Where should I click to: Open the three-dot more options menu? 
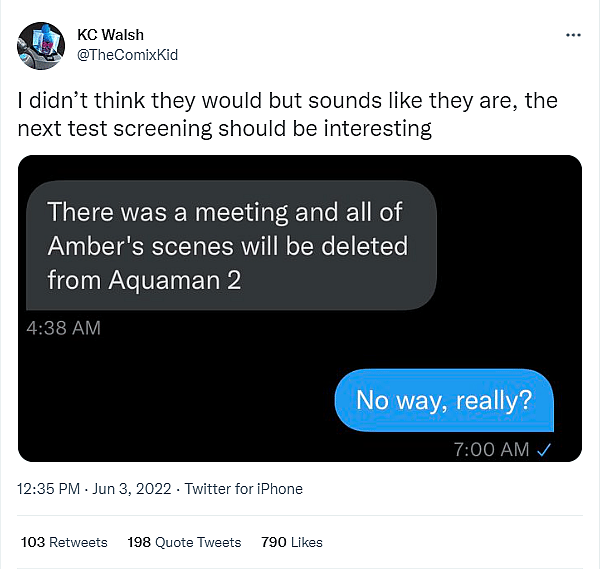(x=573, y=34)
